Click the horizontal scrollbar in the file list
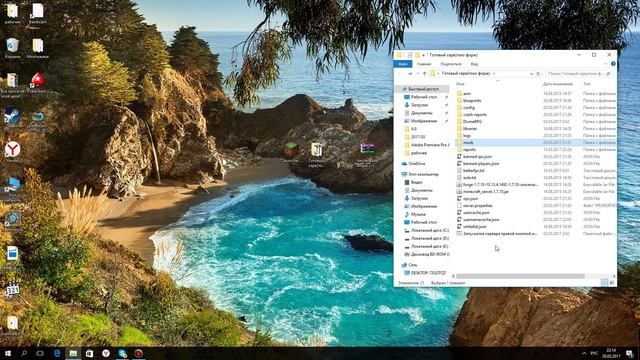The width and height of the screenshot is (640, 360). [x=520, y=276]
